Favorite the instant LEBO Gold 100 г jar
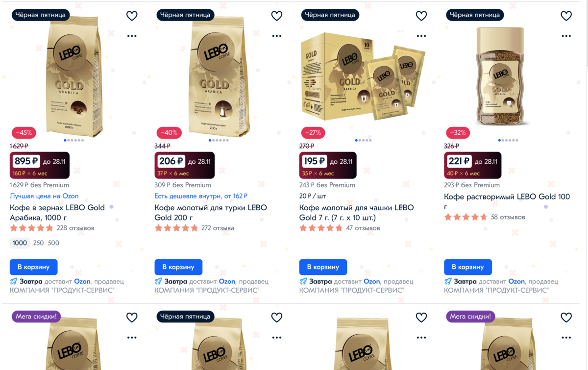 coord(566,16)
